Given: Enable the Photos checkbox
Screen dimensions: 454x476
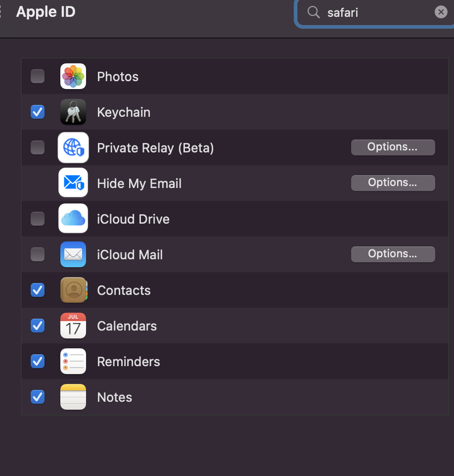Looking at the screenshot, I should pos(38,76).
